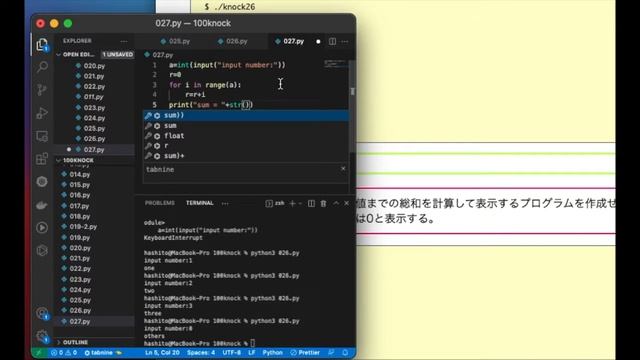The height and width of the screenshot is (360, 640).
Task: Open 011.py in Open Editors list
Action: (x=94, y=97)
